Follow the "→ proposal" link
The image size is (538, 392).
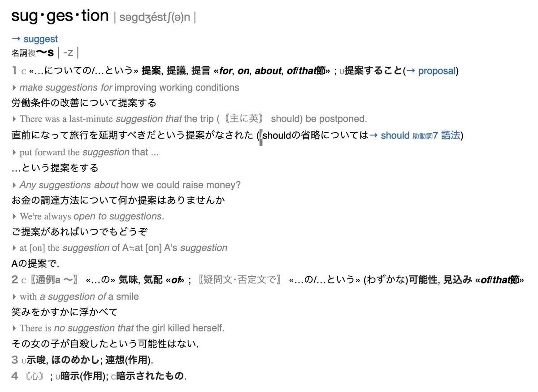[431, 71]
